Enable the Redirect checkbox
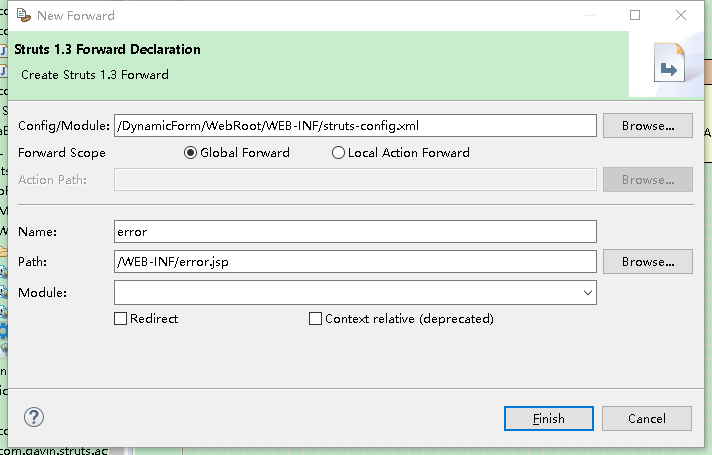712x455 pixels. (121, 319)
